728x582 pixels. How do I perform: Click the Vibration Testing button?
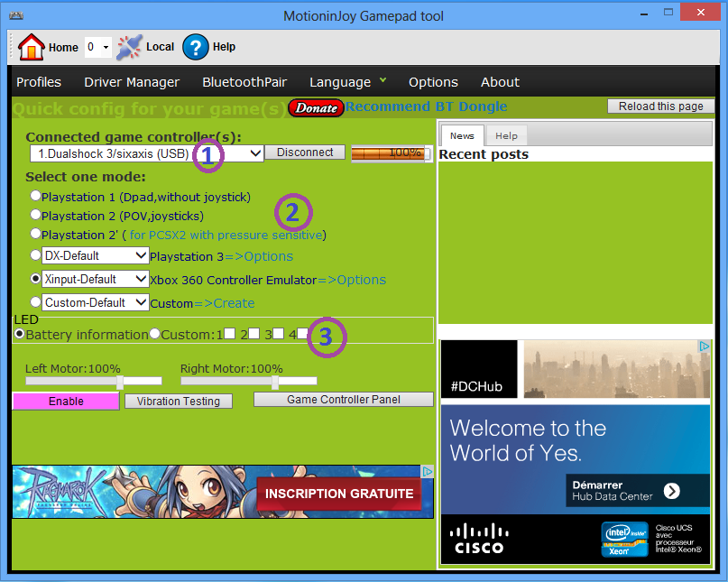click(x=178, y=402)
